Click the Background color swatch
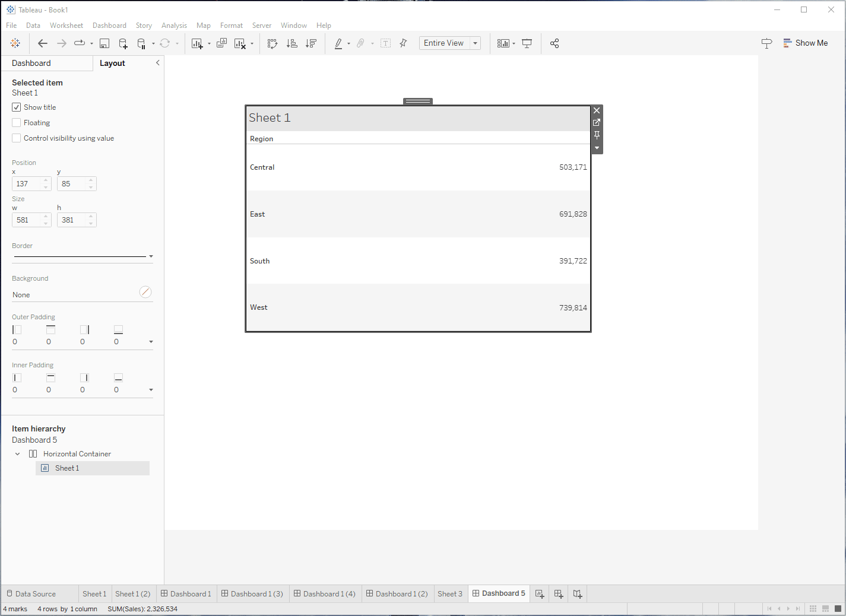The height and width of the screenshot is (616, 846). [x=145, y=292]
